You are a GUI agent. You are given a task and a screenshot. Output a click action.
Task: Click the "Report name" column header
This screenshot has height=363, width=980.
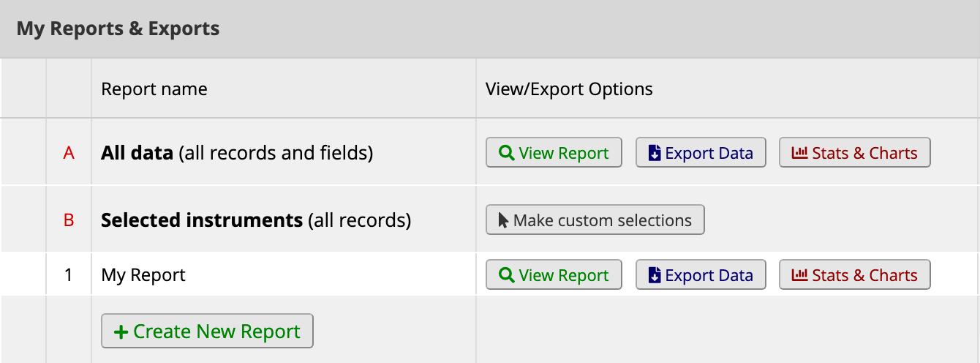point(154,89)
